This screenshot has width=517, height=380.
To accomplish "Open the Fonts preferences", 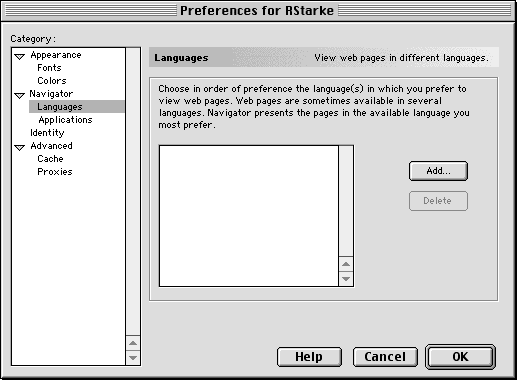I will pyautogui.click(x=49, y=68).
